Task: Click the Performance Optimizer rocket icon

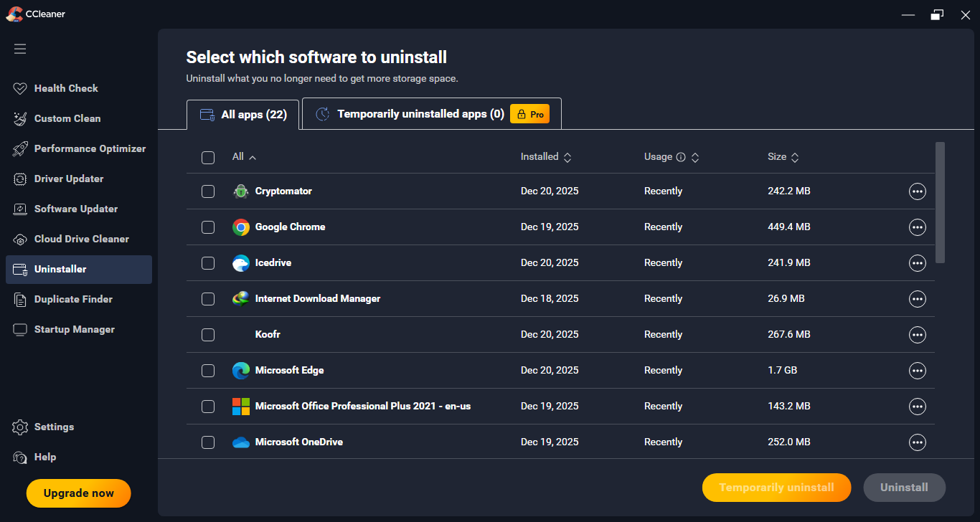Action: [x=20, y=149]
